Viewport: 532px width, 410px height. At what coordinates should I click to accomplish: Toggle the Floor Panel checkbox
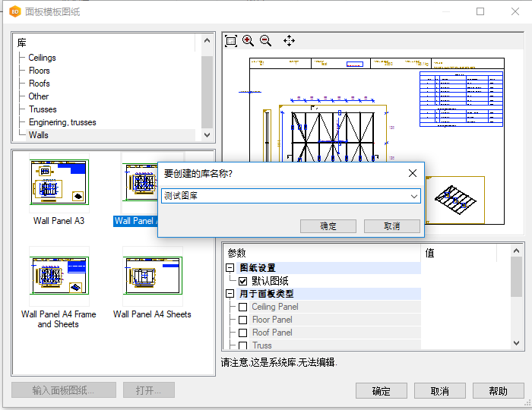[242, 320]
